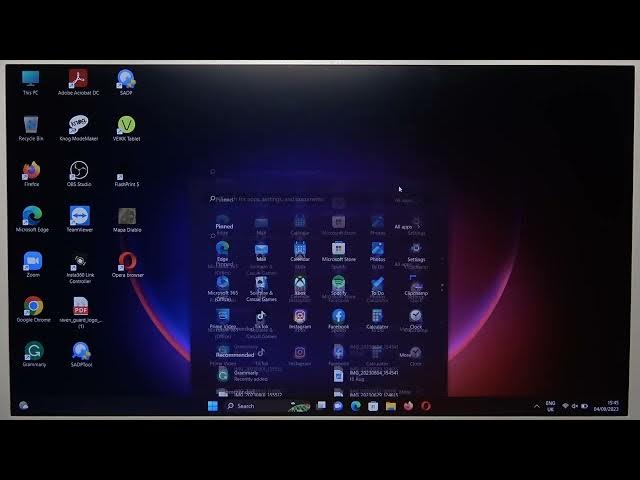640x480 pixels.
Task: Open Photos in Start menu pinned apps
Action: [378, 251]
